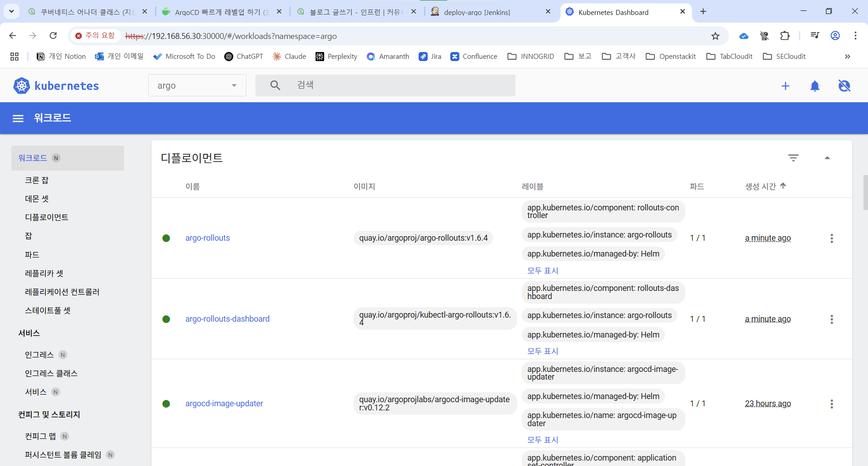The height and width of the screenshot is (466, 868).
Task: Click the page vertical scrollbar
Action: (x=865, y=192)
